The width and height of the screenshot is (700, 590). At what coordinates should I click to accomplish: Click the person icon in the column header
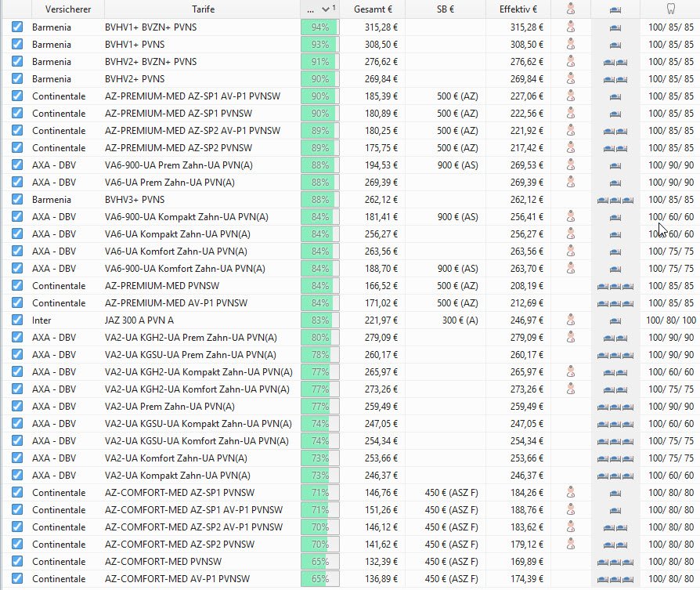click(x=571, y=9)
